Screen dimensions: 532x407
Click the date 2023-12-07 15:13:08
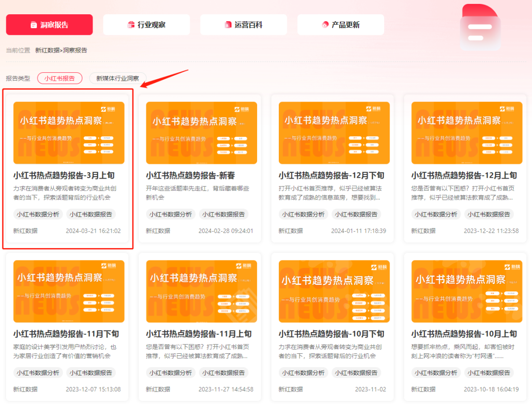93,390
